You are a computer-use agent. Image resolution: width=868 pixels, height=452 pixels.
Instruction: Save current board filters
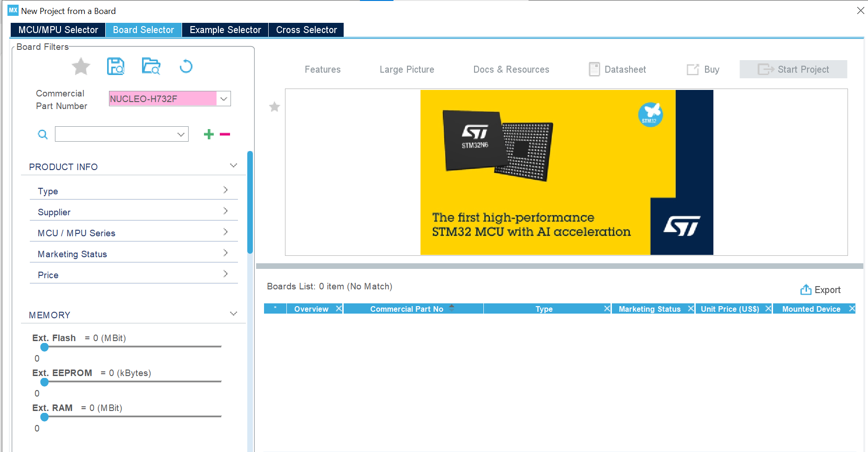[x=115, y=66]
